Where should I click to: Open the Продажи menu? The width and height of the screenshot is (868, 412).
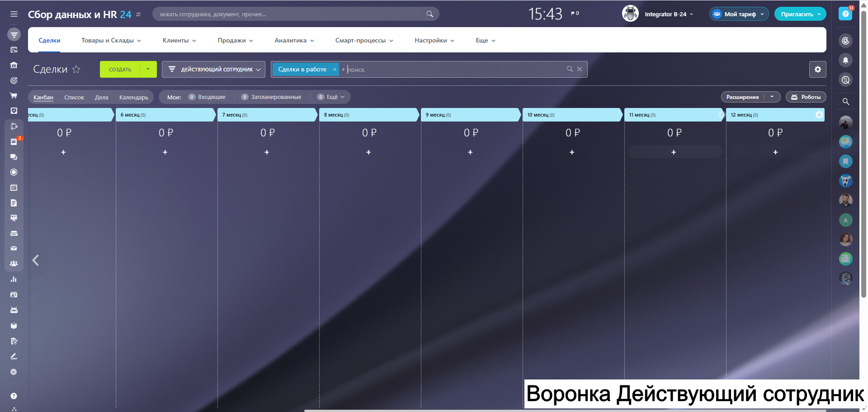[x=236, y=40]
